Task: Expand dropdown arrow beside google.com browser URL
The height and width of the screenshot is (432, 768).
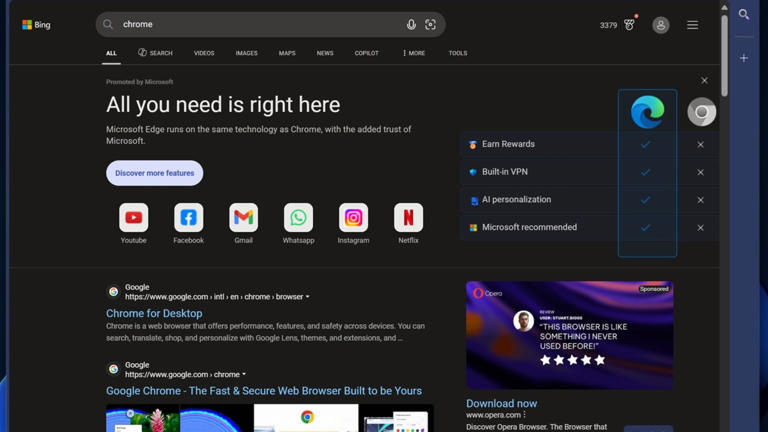Action: pos(308,297)
